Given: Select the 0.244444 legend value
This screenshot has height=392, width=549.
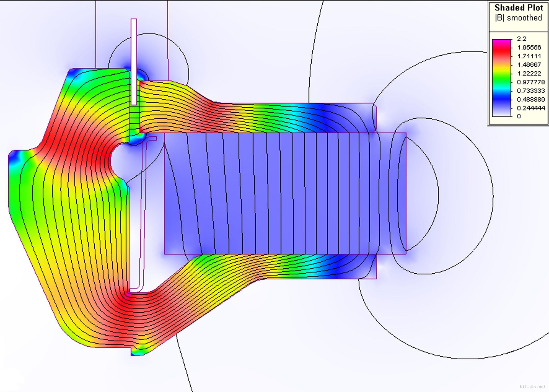Looking at the screenshot, I should [531, 108].
